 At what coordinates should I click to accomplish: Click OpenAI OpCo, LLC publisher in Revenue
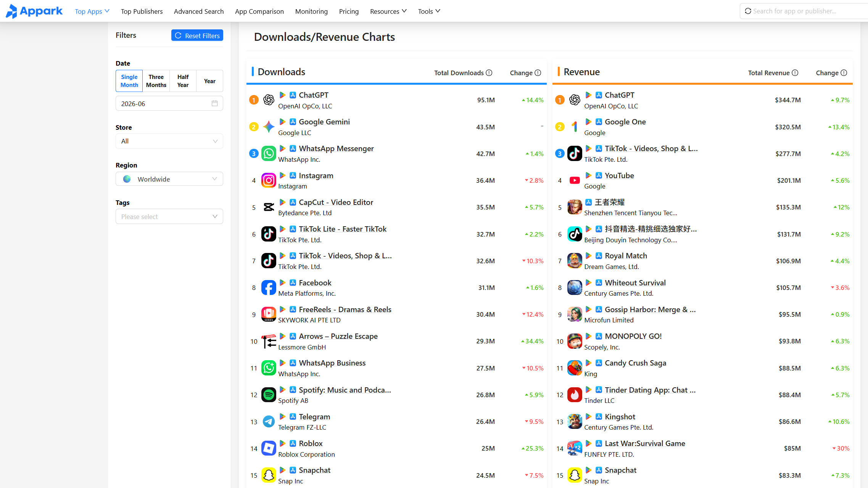[x=611, y=106]
